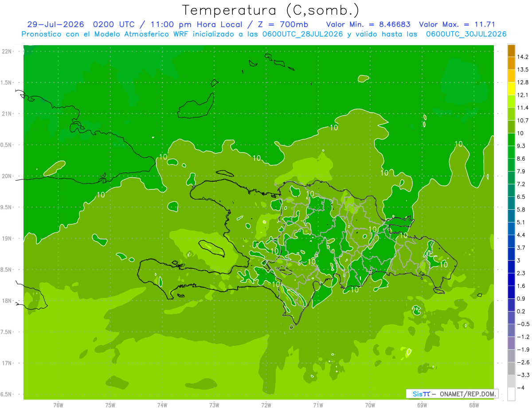Image resolution: width=532 pixels, height=411 pixels.
Task: Click the 22N latitude label
Action: pyautogui.click(x=8, y=51)
